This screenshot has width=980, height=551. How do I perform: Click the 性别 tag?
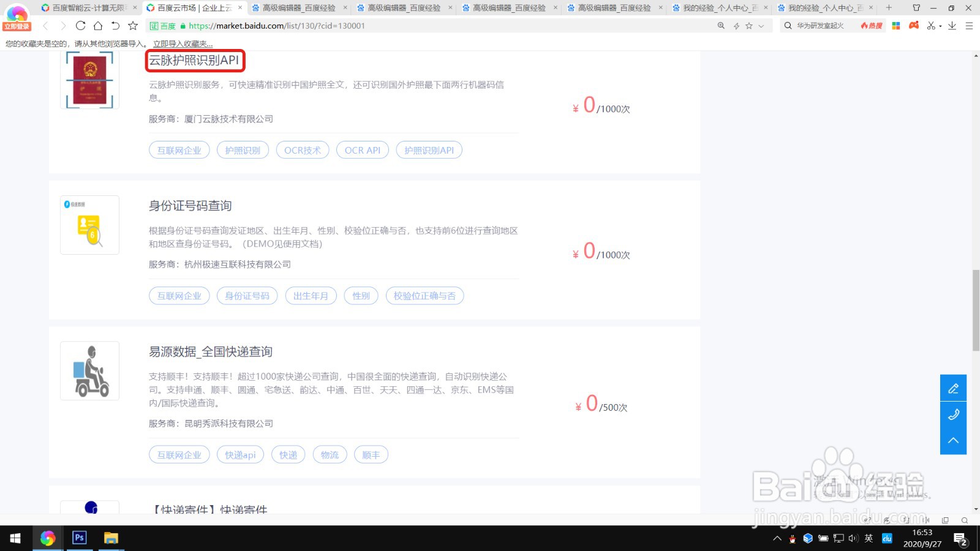click(x=361, y=296)
